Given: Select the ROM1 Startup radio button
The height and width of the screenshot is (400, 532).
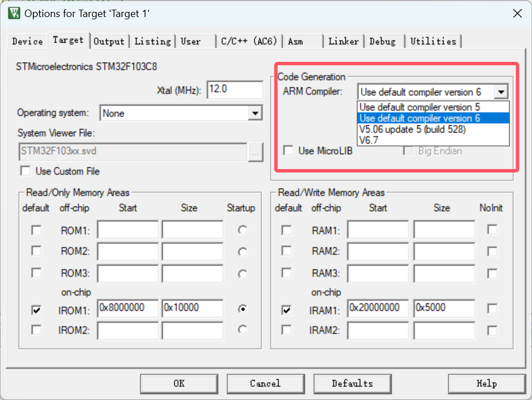Looking at the screenshot, I should (242, 230).
